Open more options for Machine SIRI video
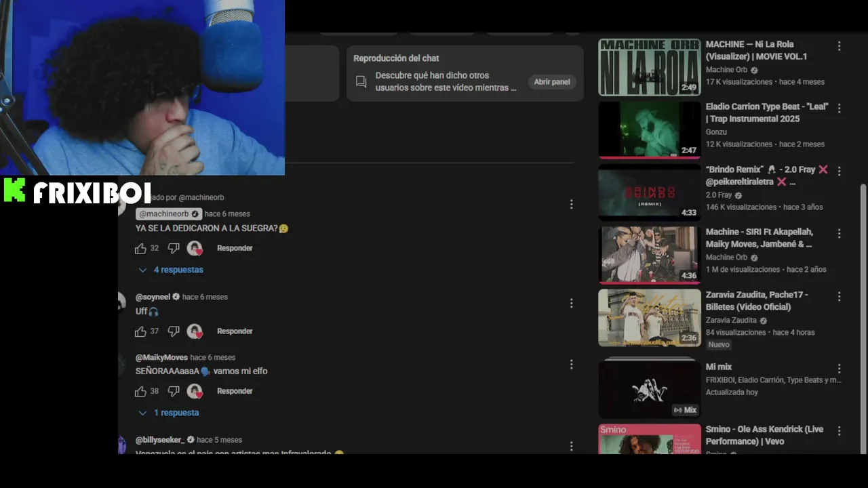Screen dimensions: 868x488 839,233
